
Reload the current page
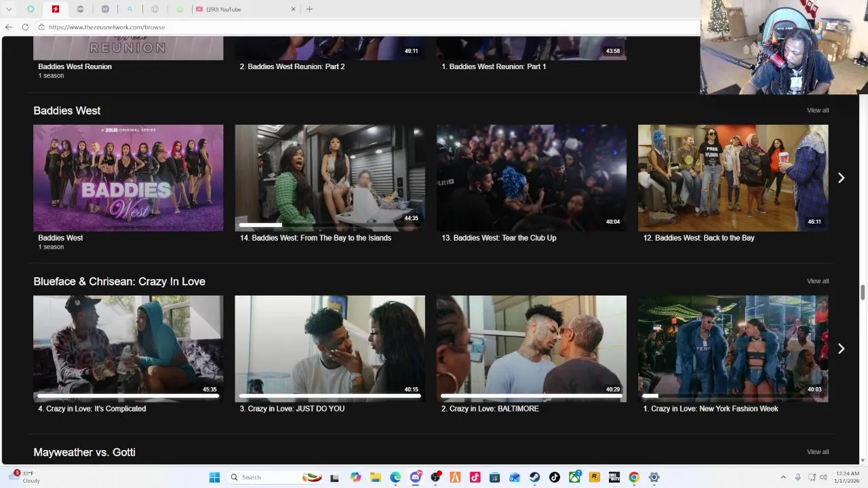25,27
